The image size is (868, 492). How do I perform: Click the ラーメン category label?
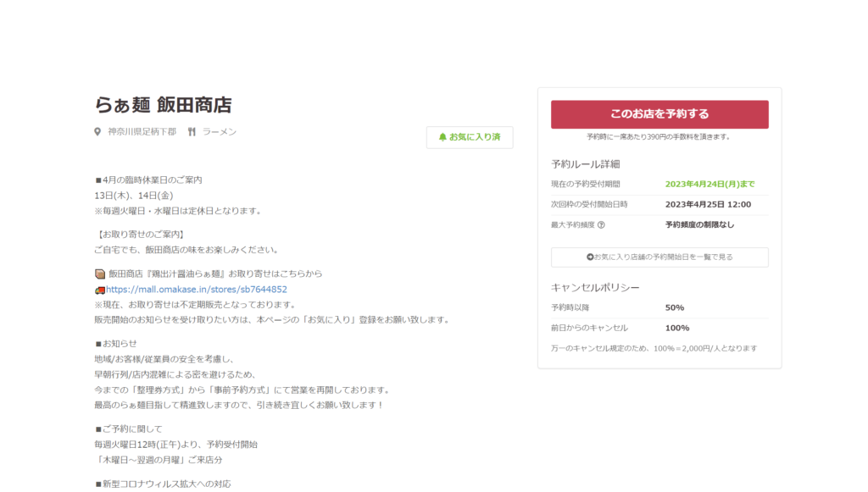coord(220,132)
